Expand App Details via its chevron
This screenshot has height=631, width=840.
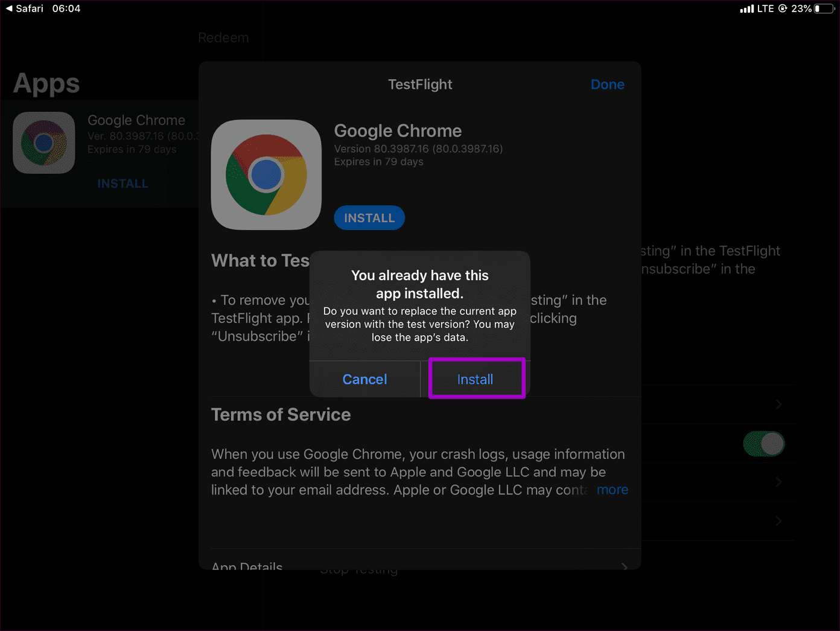pyautogui.click(x=625, y=566)
